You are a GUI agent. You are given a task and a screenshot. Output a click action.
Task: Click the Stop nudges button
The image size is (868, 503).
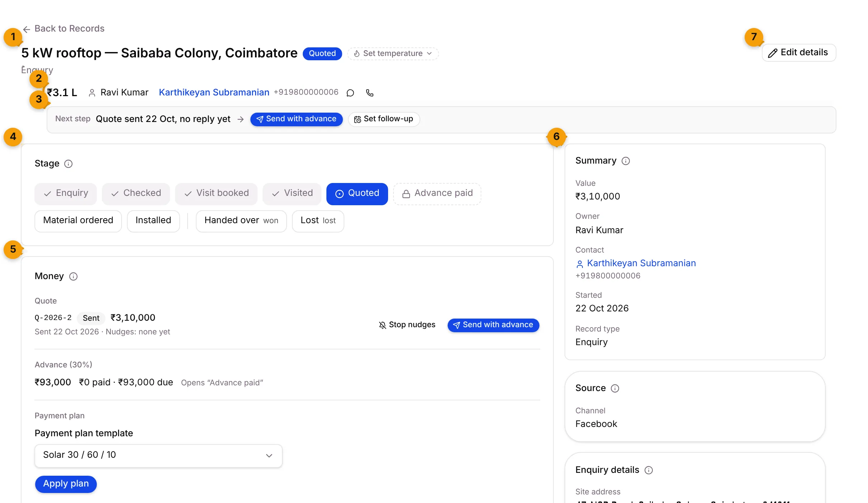click(407, 325)
